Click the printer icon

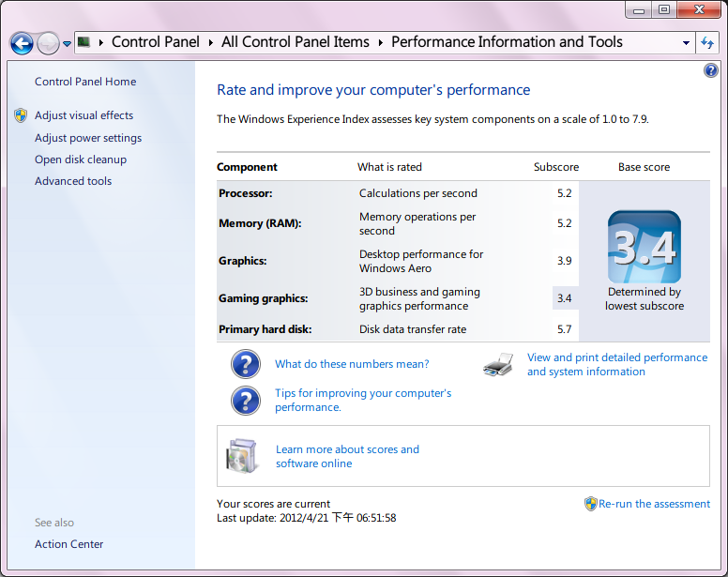(498, 364)
